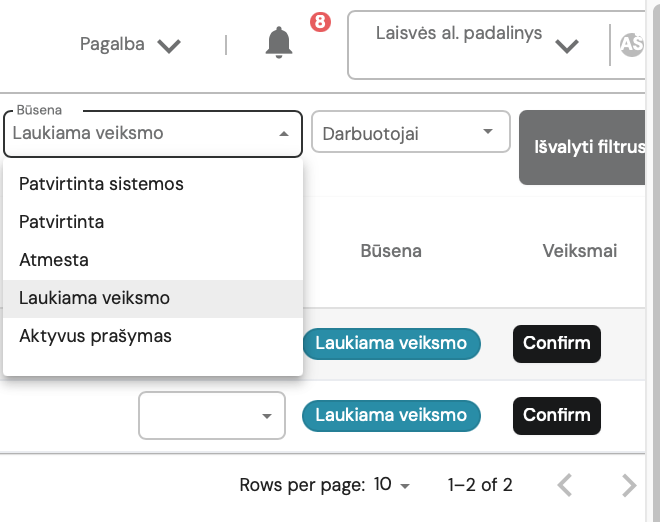Image resolution: width=660 pixels, height=522 pixels.
Task: Go to the next page arrow
Action: click(628, 486)
